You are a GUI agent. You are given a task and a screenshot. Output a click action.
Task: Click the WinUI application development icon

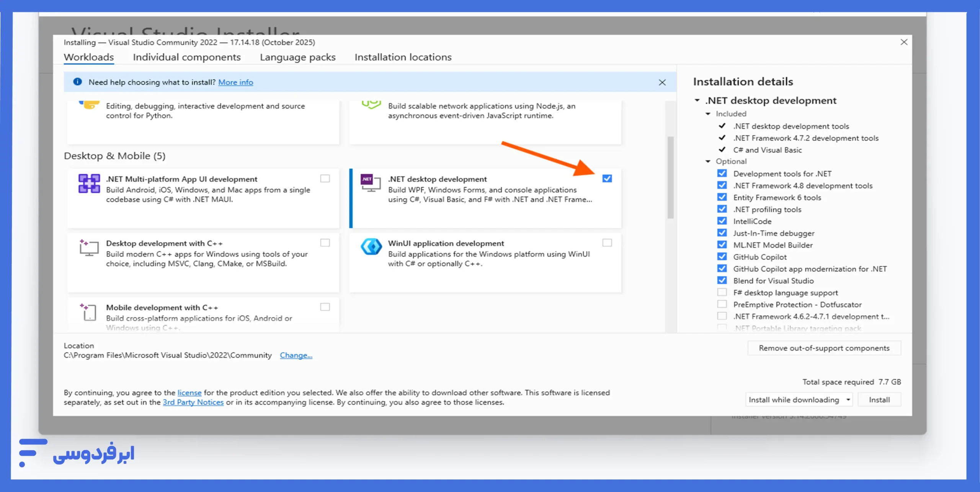[371, 247]
